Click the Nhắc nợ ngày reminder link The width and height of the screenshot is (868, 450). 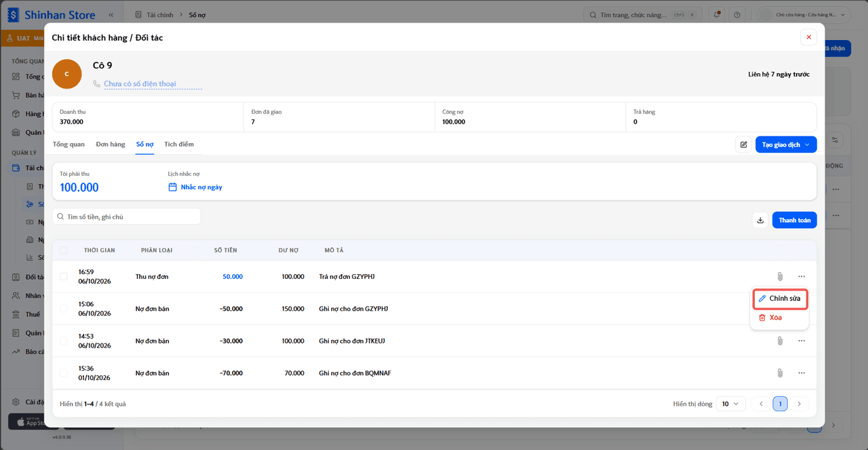195,187
